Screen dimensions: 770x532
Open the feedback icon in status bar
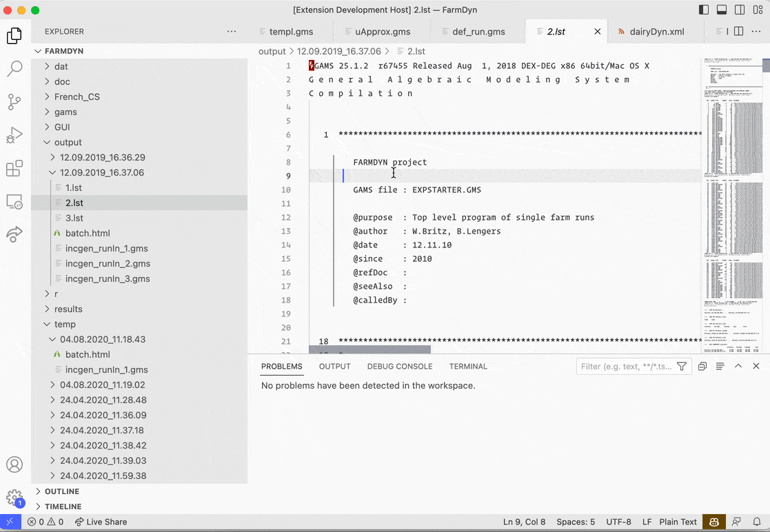[x=736, y=522]
